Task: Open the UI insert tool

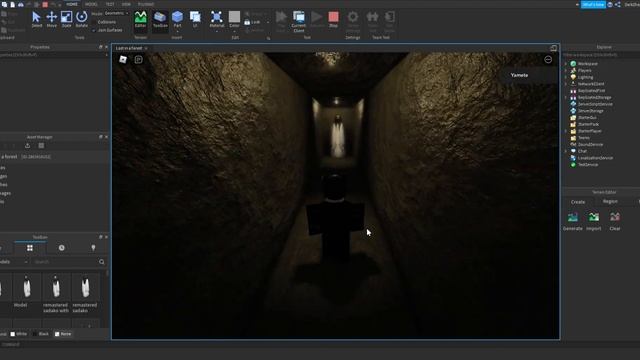Action: tap(195, 19)
